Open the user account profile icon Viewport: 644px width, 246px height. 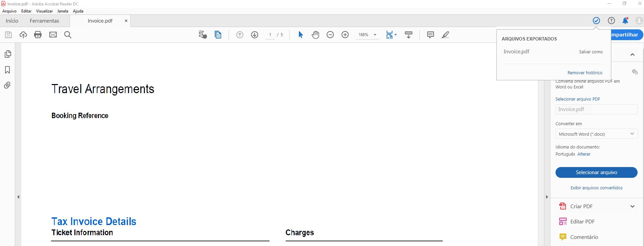coord(639,21)
